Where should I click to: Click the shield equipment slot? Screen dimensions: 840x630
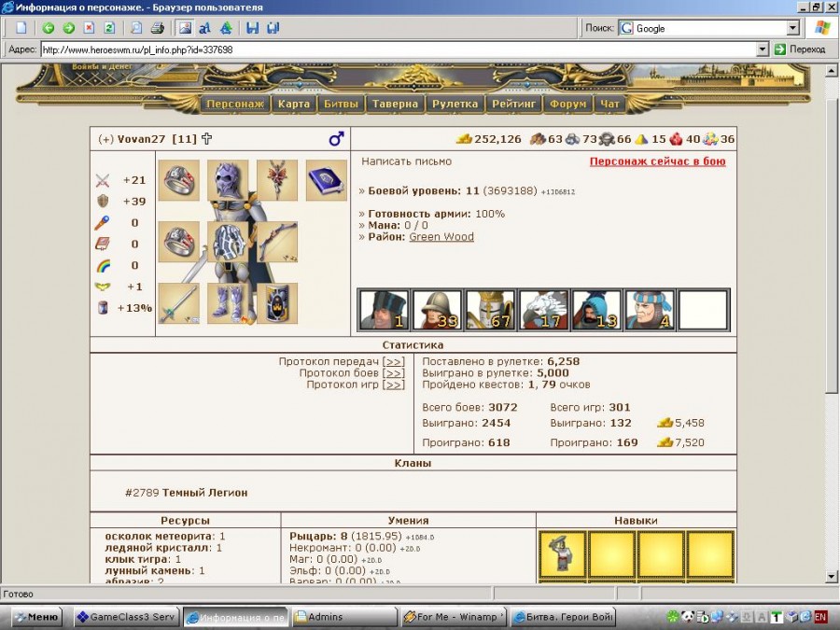pos(277,303)
